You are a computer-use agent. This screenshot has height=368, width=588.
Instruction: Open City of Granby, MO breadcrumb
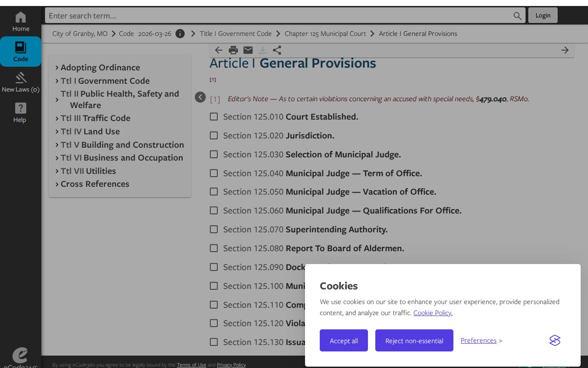coord(80,34)
